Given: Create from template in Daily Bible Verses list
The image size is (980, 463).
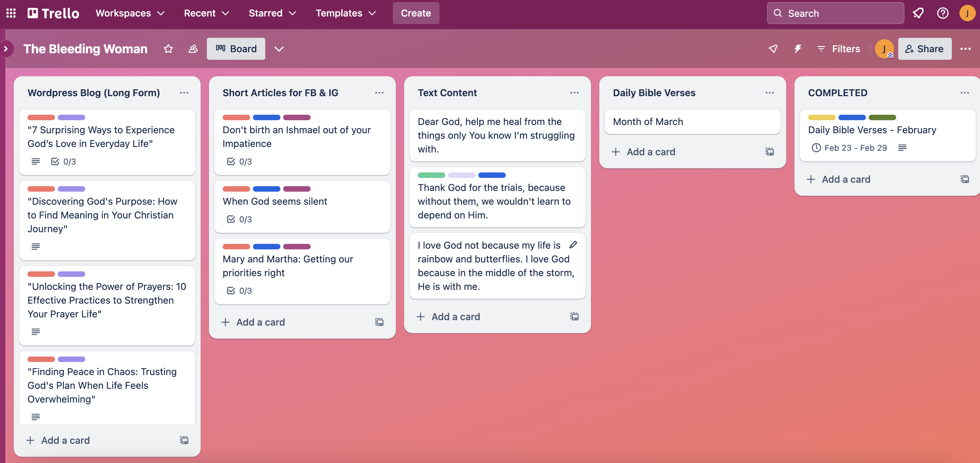Looking at the screenshot, I should 769,152.
